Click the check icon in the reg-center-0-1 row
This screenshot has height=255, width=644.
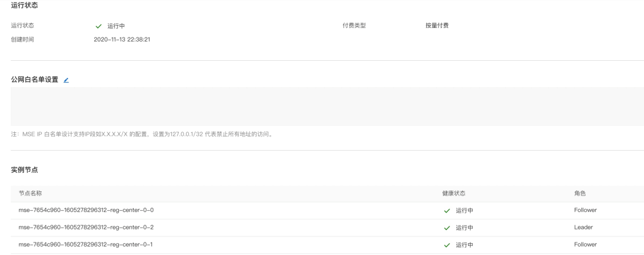coord(447,245)
